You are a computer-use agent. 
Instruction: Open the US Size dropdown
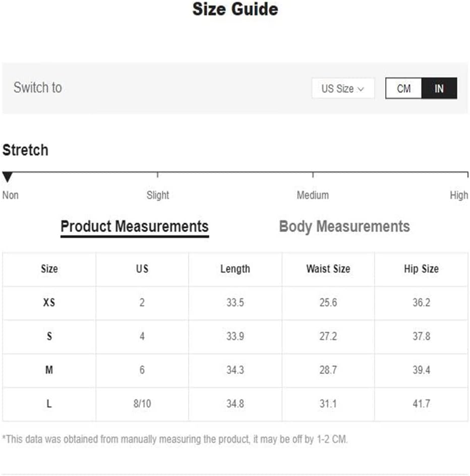[x=342, y=88]
